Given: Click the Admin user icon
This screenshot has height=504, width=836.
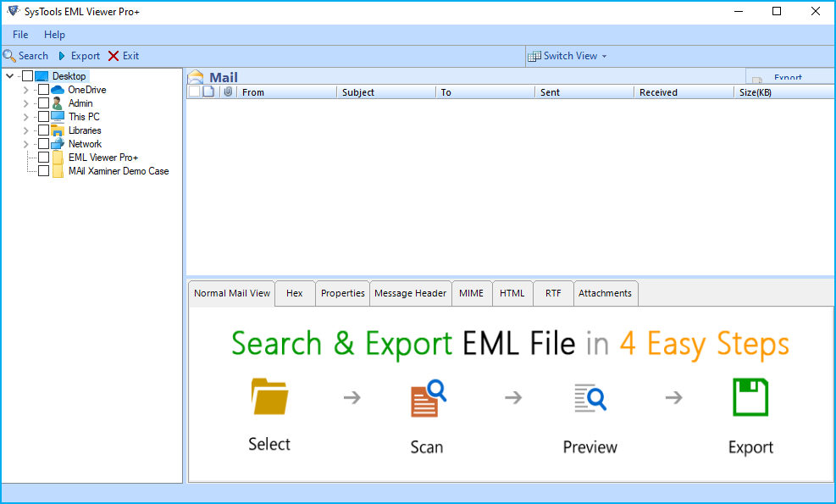Looking at the screenshot, I should click(x=58, y=103).
